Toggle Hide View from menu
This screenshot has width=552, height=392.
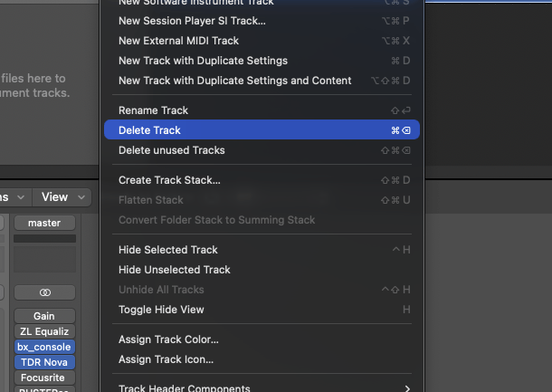[x=262, y=310]
